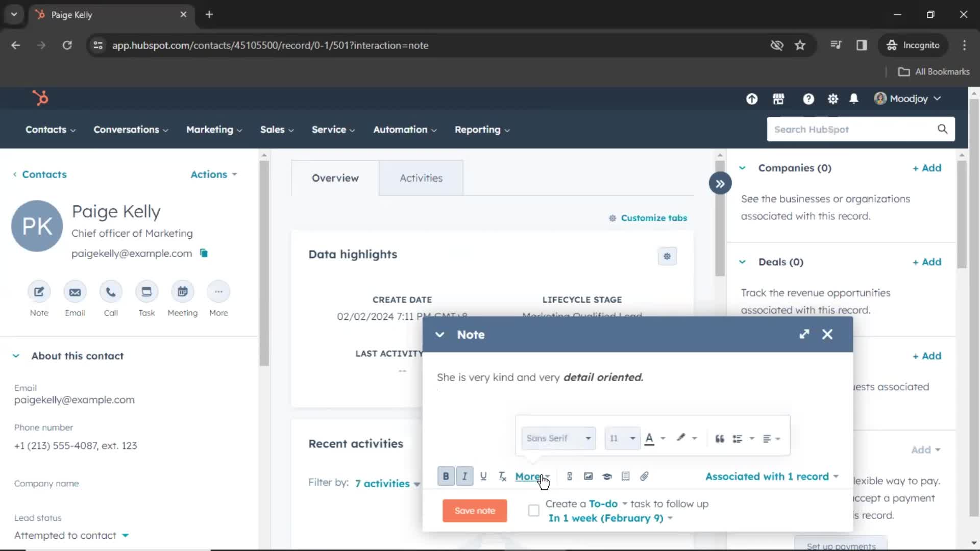Image resolution: width=980 pixels, height=551 pixels.
Task: Click the Italic formatting icon
Action: click(464, 475)
